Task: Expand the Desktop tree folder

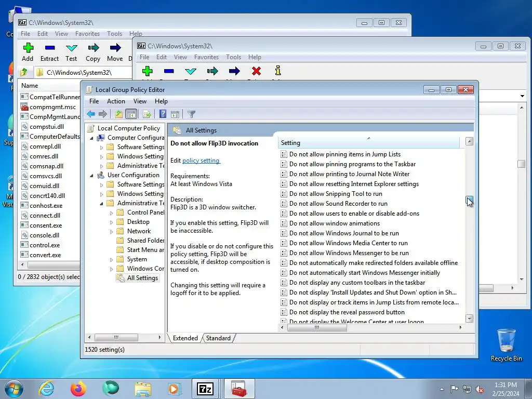Action: (x=111, y=222)
